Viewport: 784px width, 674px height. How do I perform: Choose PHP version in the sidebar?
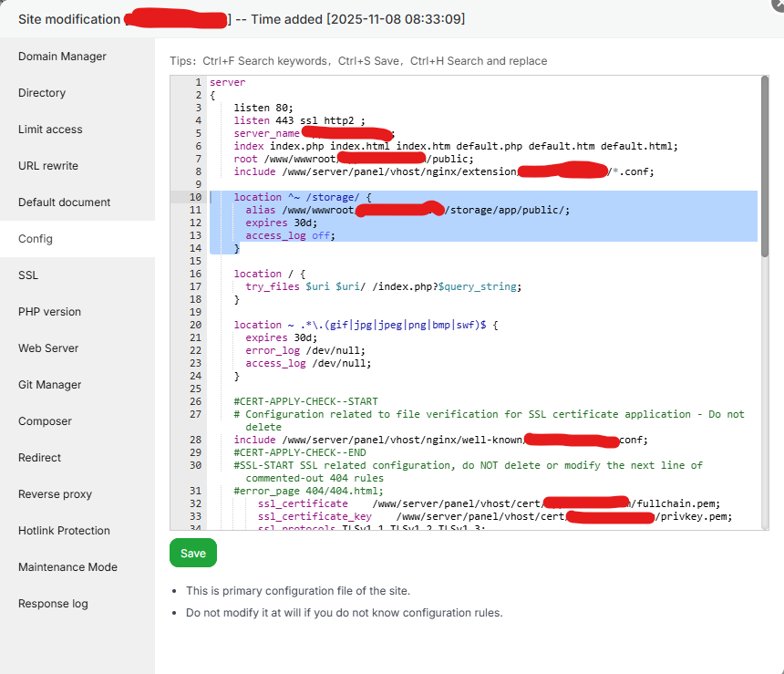[49, 312]
